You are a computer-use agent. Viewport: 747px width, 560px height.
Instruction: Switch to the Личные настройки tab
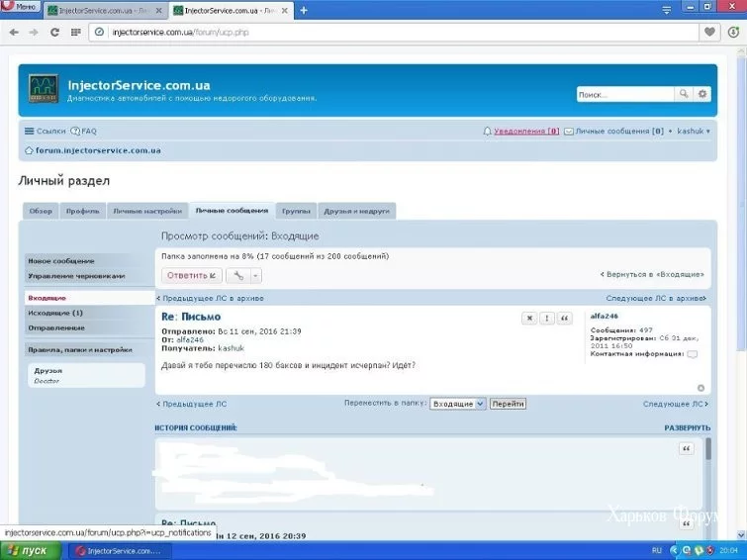click(x=147, y=211)
